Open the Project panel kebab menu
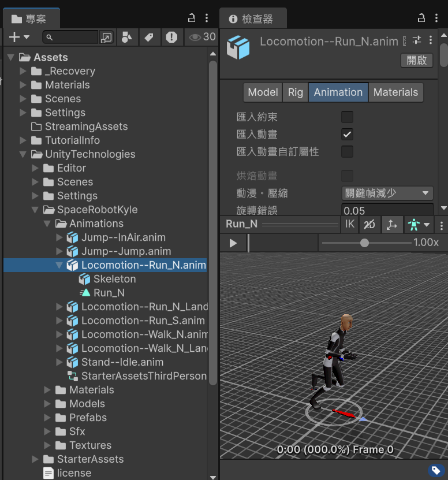The height and width of the screenshot is (480, 448). [207, 18]
